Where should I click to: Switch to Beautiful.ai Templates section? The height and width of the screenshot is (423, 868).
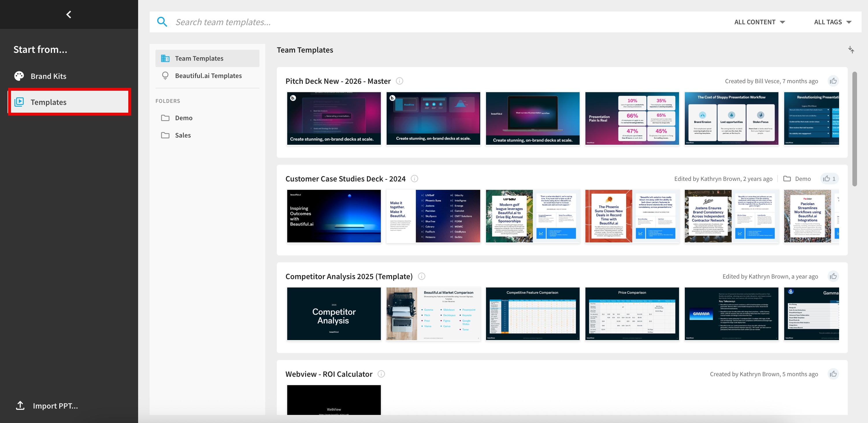coord(207,75)
